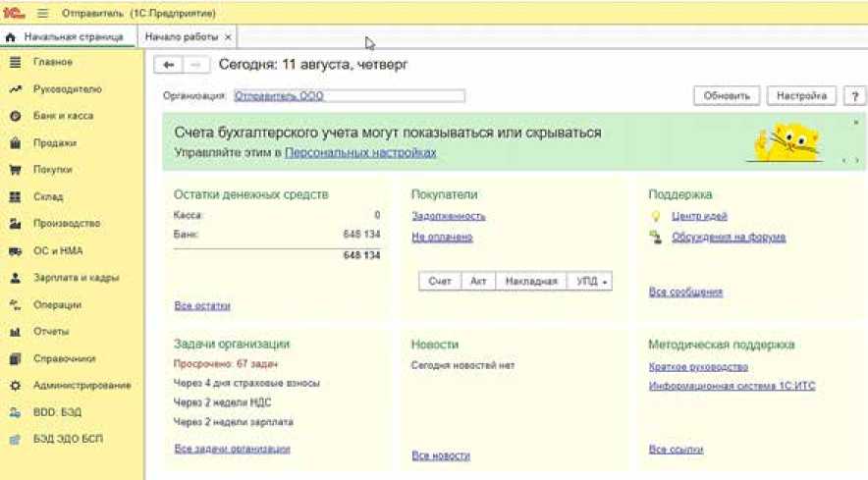Viewport: 868px width, 480px height.
Task: Open the Задолженность link
Action: pos(449,216)
